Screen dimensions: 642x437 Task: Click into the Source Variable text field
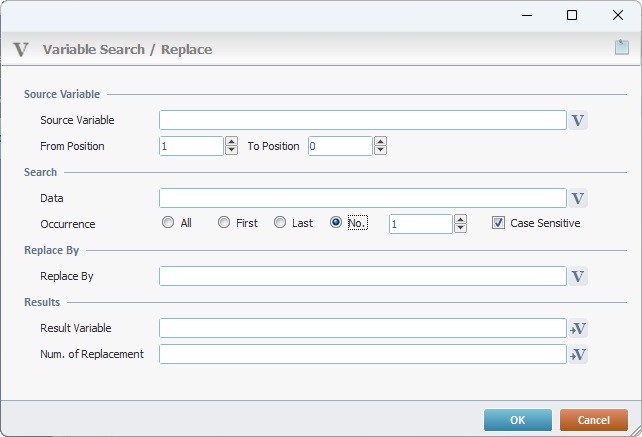(363, 120)
